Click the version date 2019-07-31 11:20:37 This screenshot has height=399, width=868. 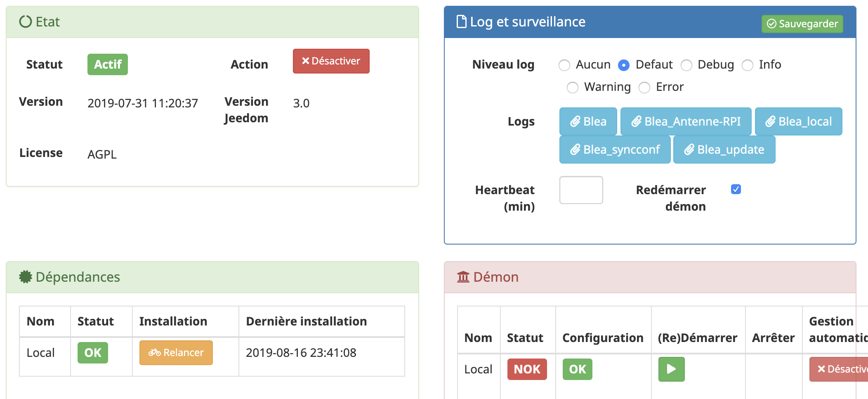(x=143, y=103)
